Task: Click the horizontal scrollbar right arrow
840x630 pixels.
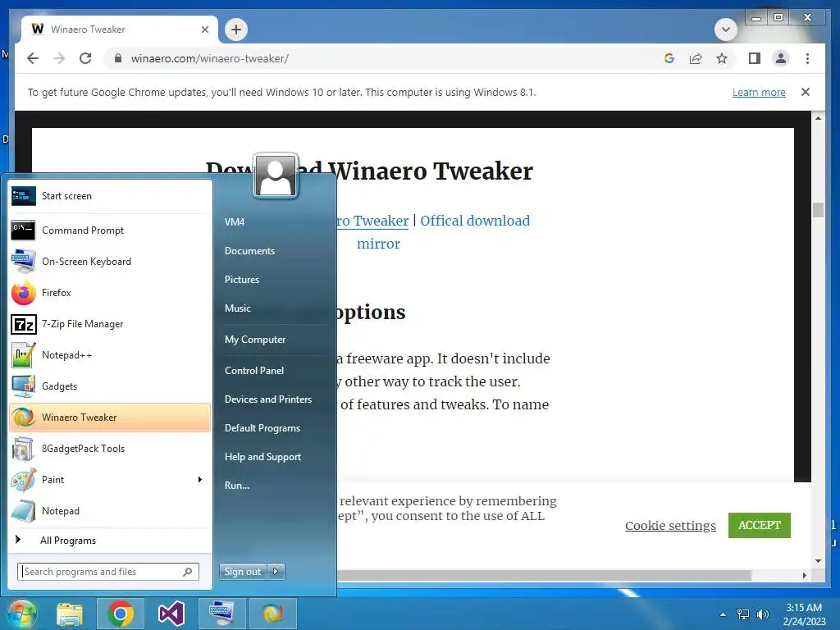Action: click(x=804, y=575)
